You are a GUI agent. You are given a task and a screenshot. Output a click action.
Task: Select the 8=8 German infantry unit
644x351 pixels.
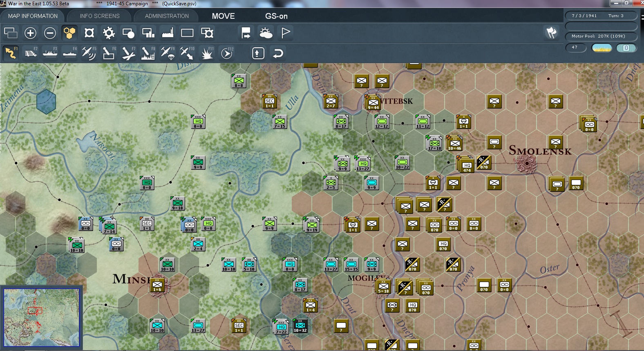pyautogui.click(x=239, y=81)
